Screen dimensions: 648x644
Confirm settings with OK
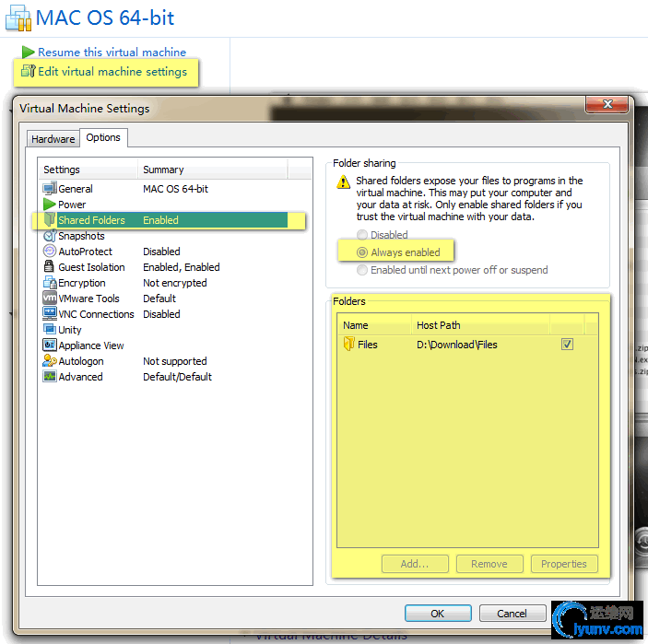438,614
